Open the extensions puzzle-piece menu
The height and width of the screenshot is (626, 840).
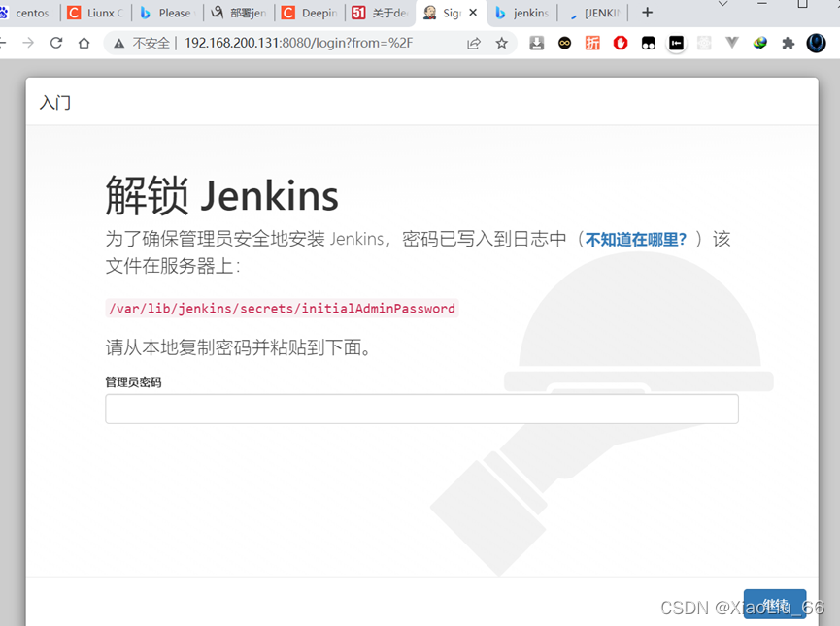point(788,43)
